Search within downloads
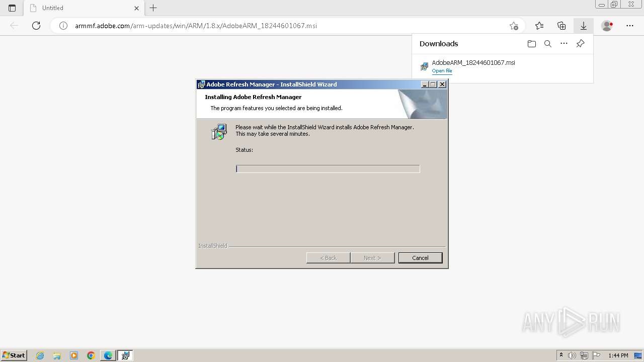The height and width of the screenshot is (362, 644). [548, 44]
